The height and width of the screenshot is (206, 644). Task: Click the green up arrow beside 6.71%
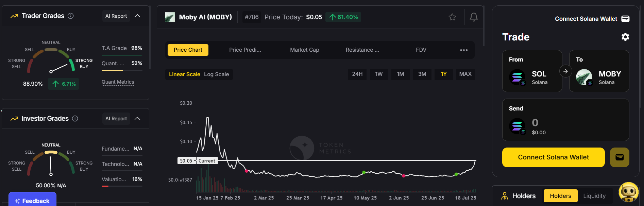click(56, 84)
